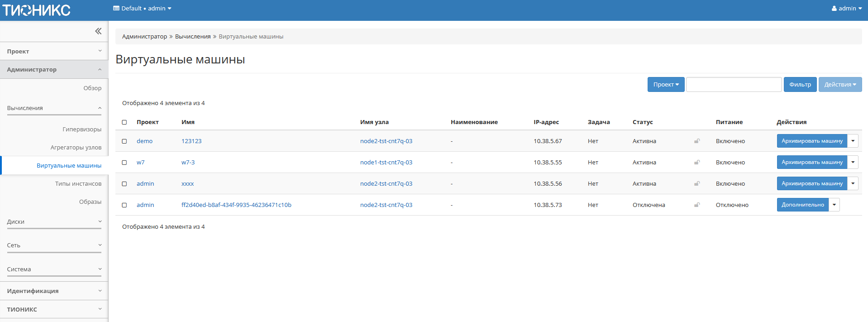Check the box for machine 123123

click(124, 141)
